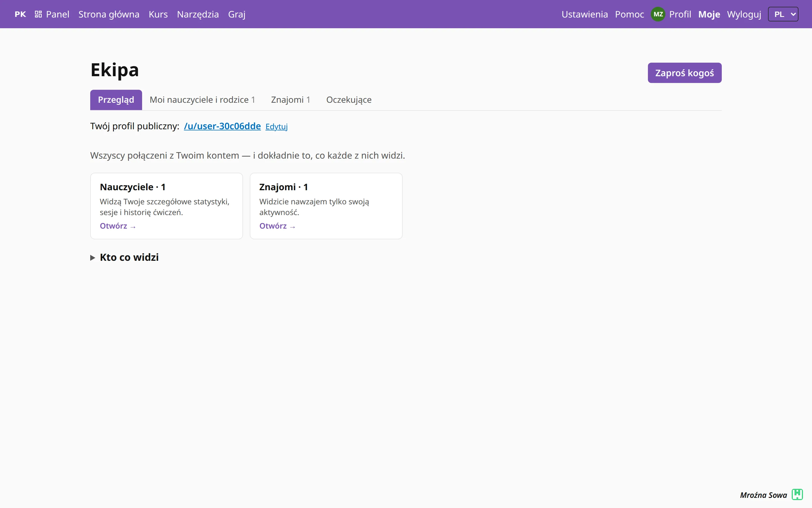This screenshot has height=508, width=812.
Task: Click the MZ avatar circle
Action: tap(658, 14)
